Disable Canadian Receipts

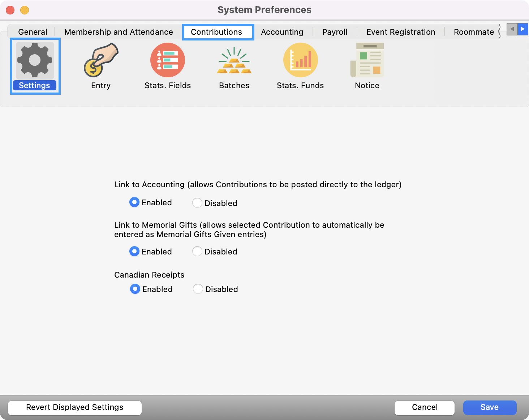198,289
